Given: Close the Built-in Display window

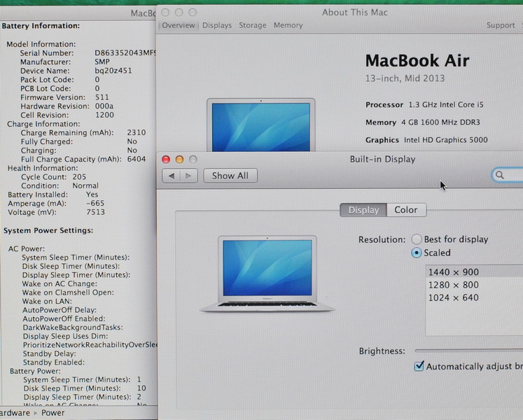Looking at the screenshot, I should (x=166, y=160).
